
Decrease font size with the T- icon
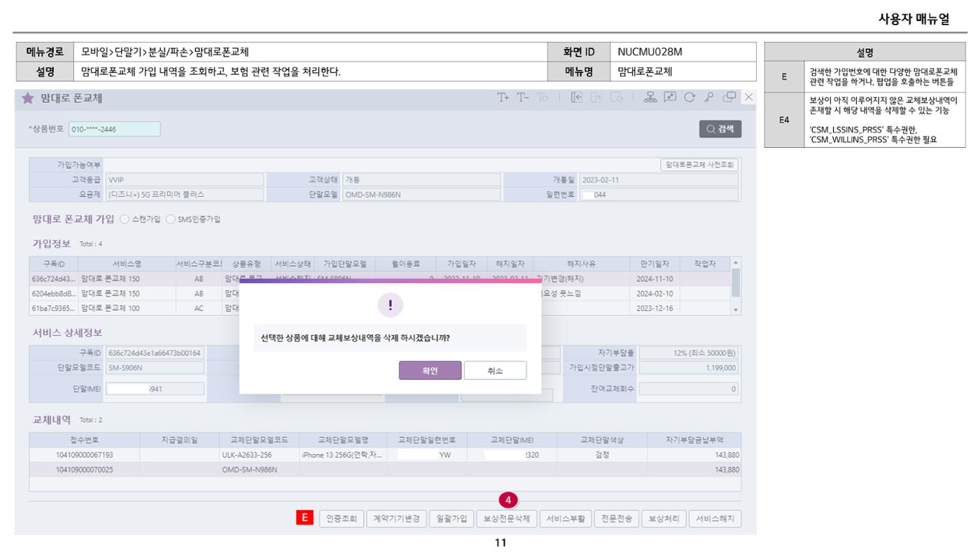pyautogui.click(x=523, y=98)
